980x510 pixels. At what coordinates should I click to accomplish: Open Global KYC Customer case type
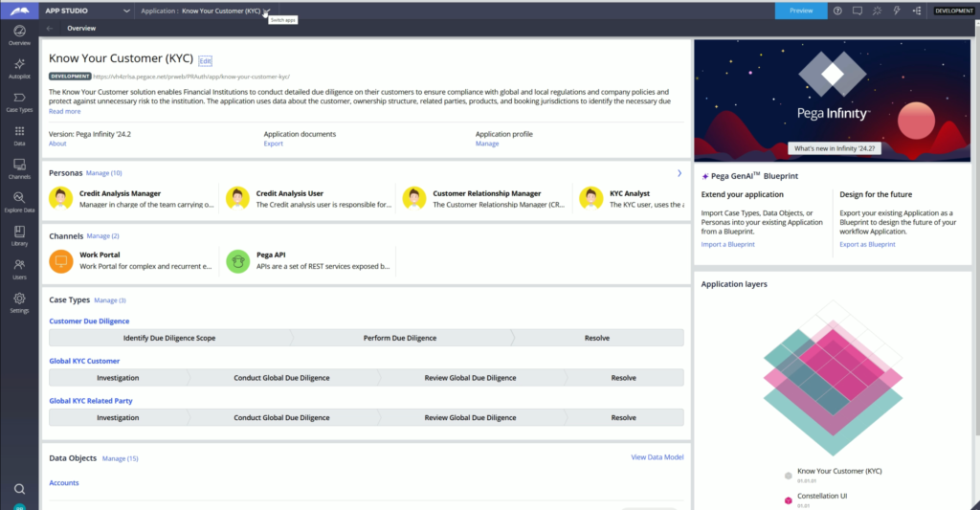(84, 362)
